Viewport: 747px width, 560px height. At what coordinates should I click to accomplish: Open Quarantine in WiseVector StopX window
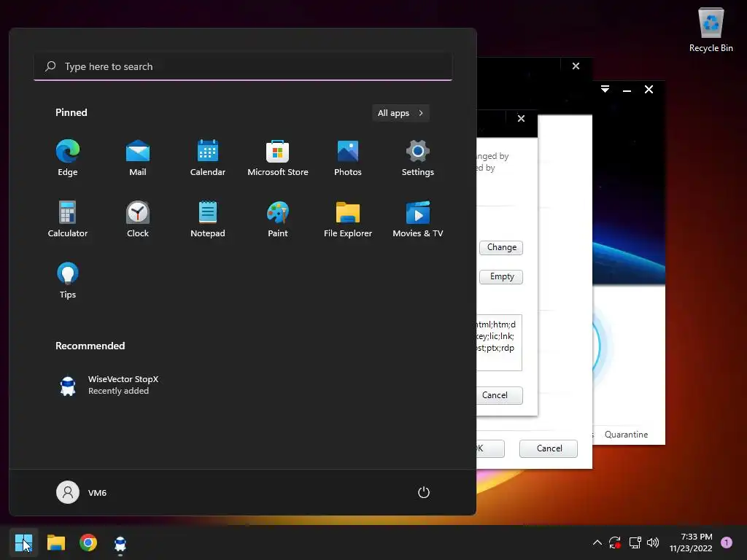(x=626, y=435)
